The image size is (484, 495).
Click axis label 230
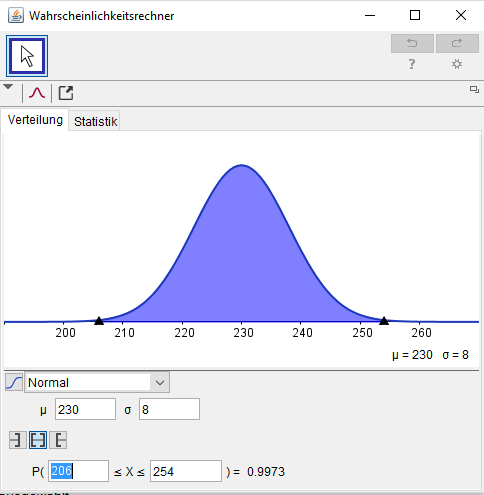click(243, 333)
